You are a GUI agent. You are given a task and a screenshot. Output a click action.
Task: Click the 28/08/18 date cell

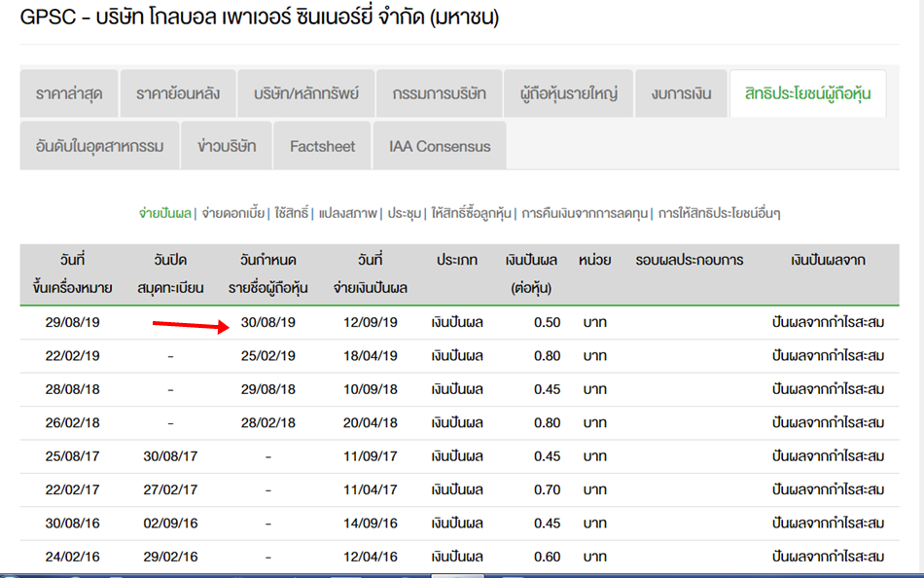pyautogui.click(x=73, y=390)
